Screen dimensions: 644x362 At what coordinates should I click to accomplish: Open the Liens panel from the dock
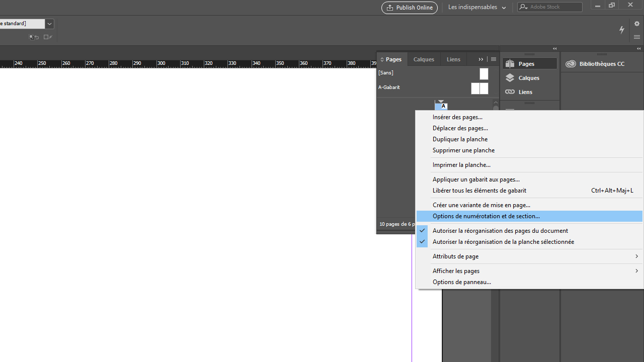(529, 92)
